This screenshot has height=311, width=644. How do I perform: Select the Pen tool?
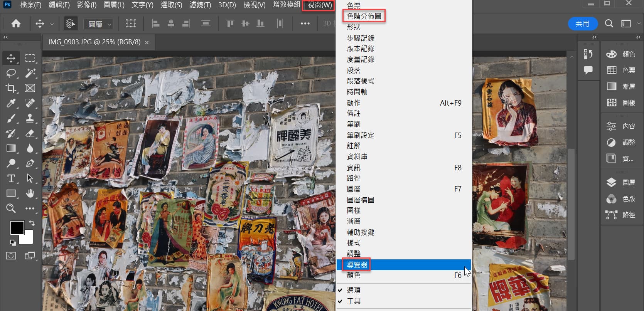tap(30, 163)
